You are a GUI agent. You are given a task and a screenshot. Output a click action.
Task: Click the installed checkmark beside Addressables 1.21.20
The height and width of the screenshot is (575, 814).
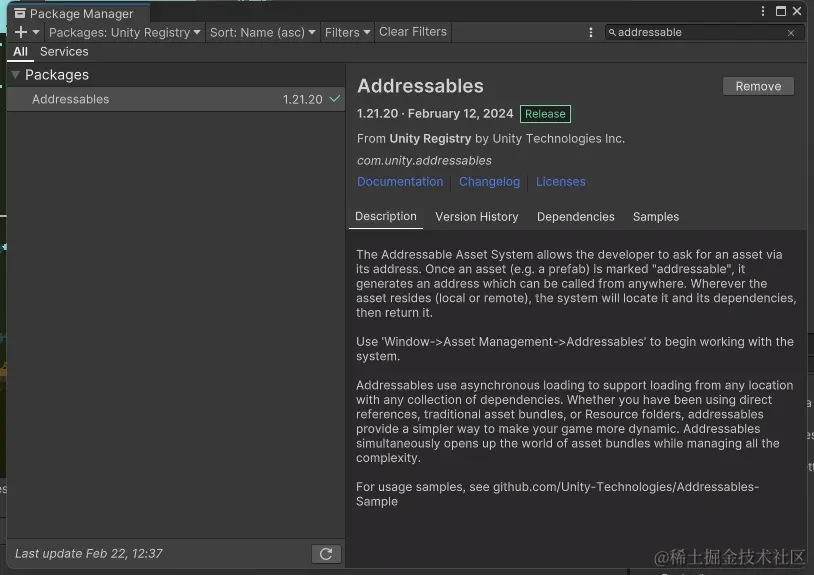(335, 99)
